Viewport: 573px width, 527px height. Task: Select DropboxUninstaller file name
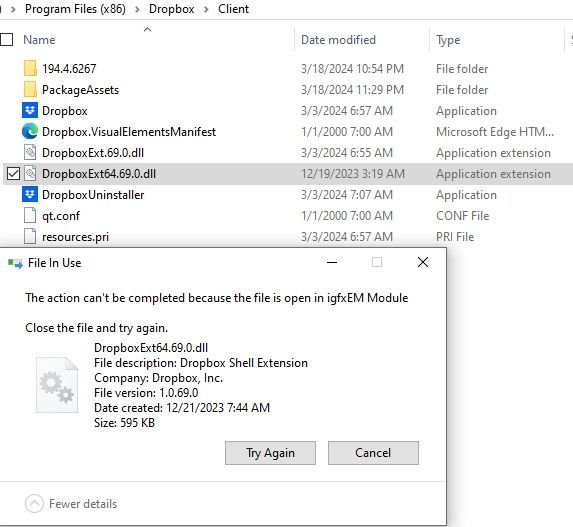pos(93,195)
